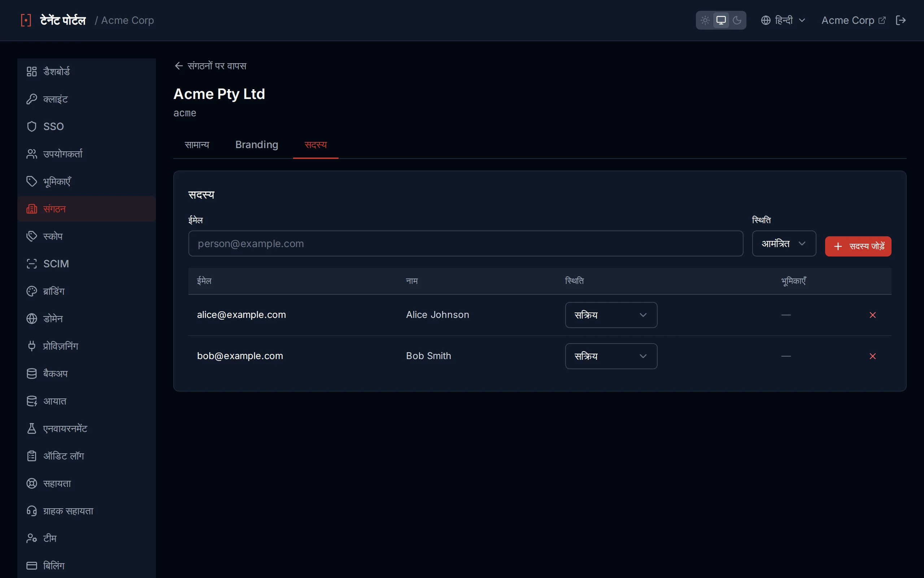Open स्कोप tags icon in sidebar
The width and height of the screenshot is (924, 578).
click(x=32, y=236)
